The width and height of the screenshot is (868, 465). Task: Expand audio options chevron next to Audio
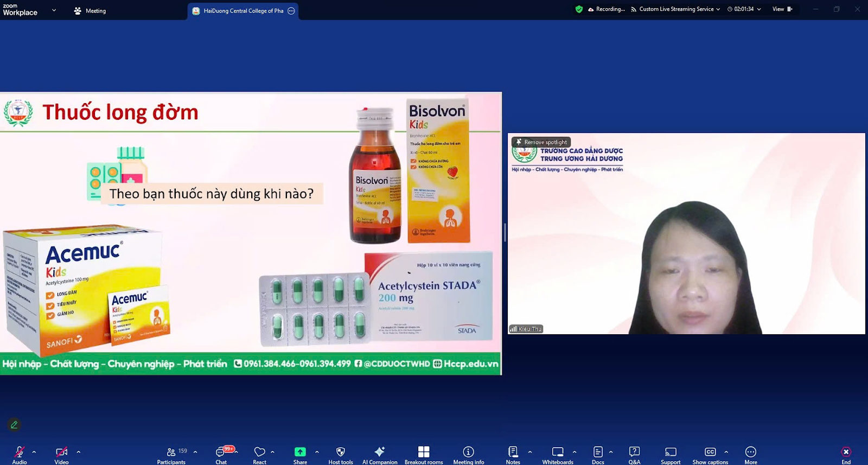[x=34, y=451]
